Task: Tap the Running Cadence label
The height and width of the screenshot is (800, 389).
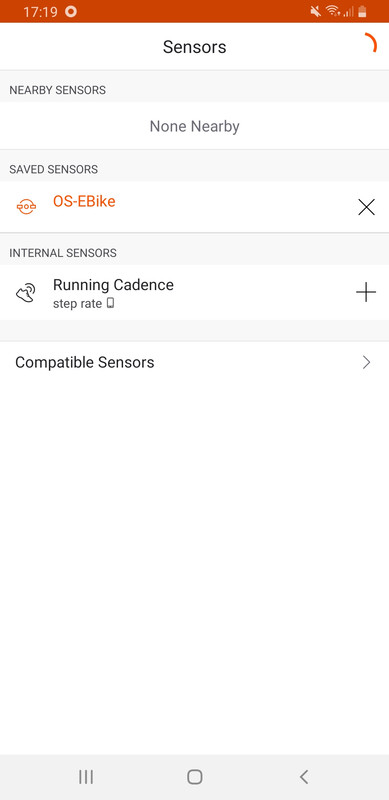Action: [x=113, y=285]
